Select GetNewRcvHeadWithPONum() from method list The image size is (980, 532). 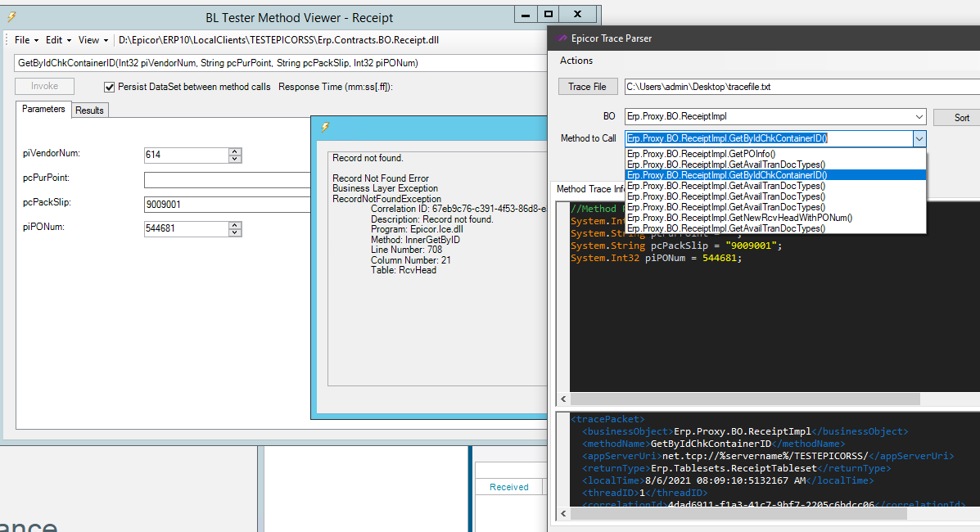point(739,218)
